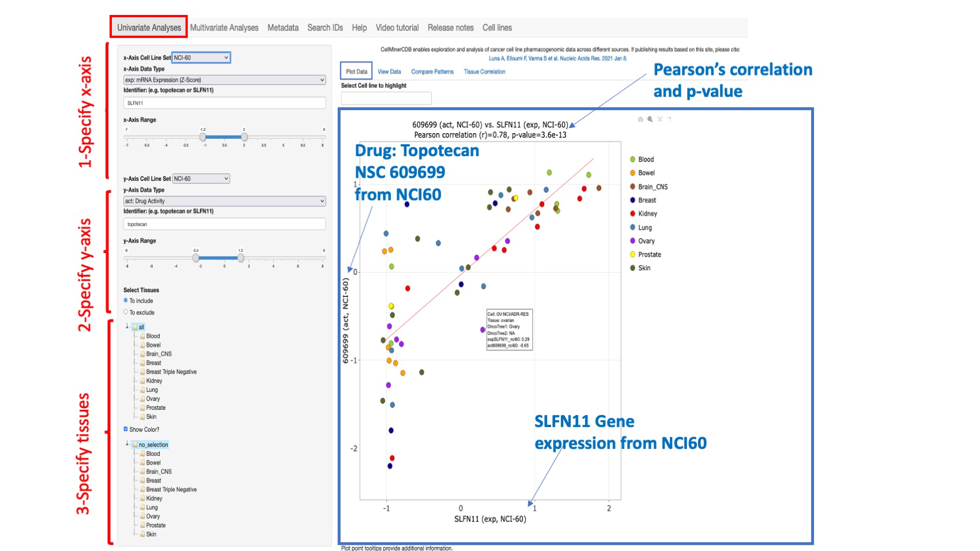Uncheck the 'Show Color?' checkbox

pyautogui.click(x=126, y=429)
